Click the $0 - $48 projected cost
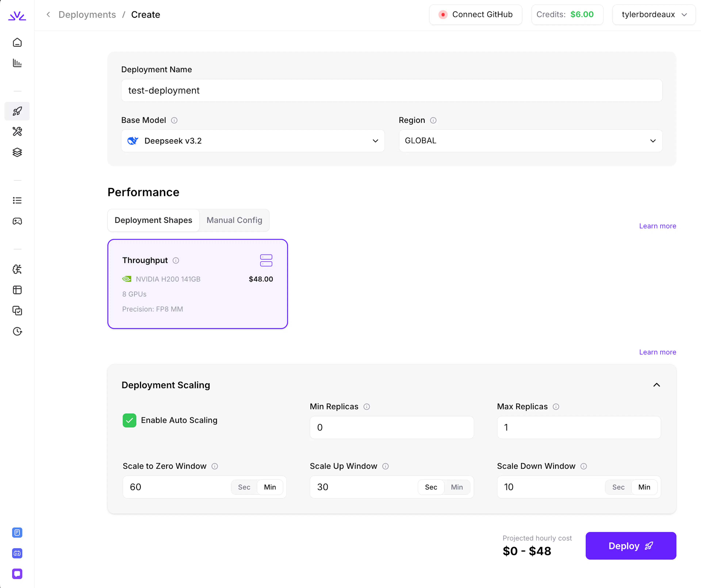 point(527,551)
